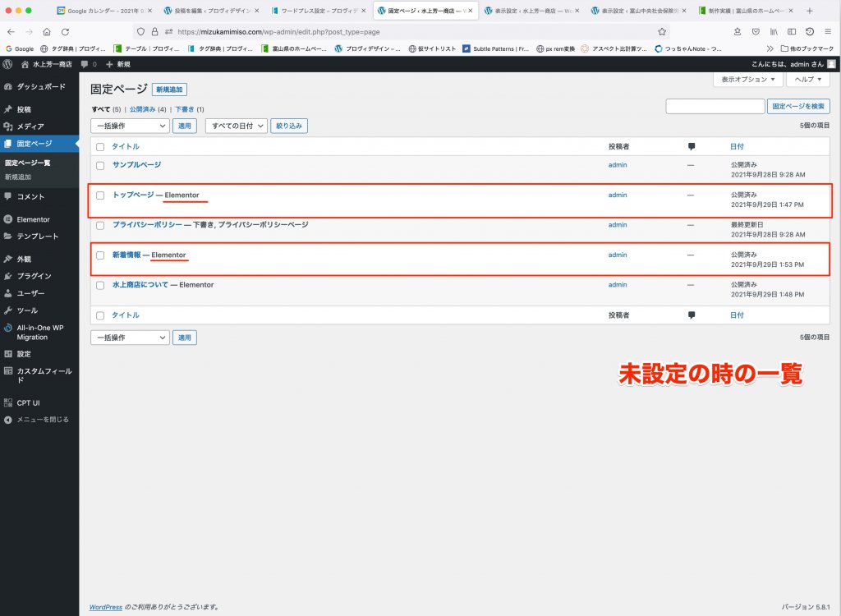Open the top 一括操作 bulk actions dropdown
Screen dimensions: 841x616
(x=130, y=126)
